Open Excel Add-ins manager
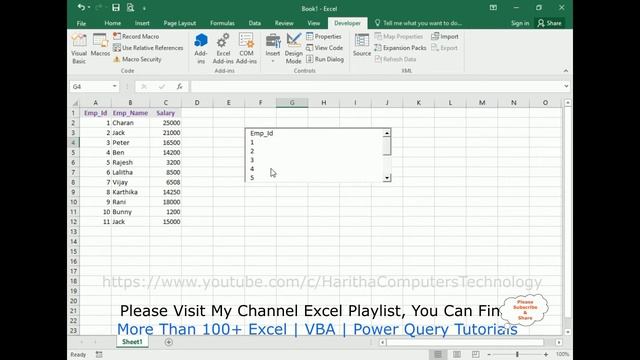The width and height of the screenshot is (640, 360). coord(223,49)
